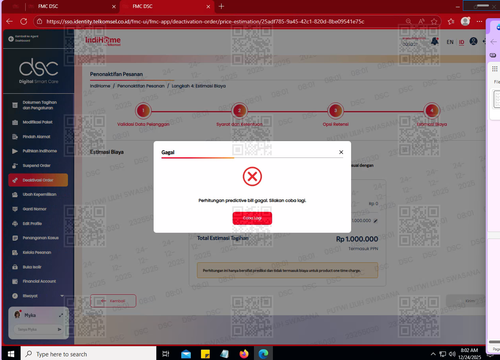Click Penonaktifan Pesanan in the breadcrumb

click(141, 86)
